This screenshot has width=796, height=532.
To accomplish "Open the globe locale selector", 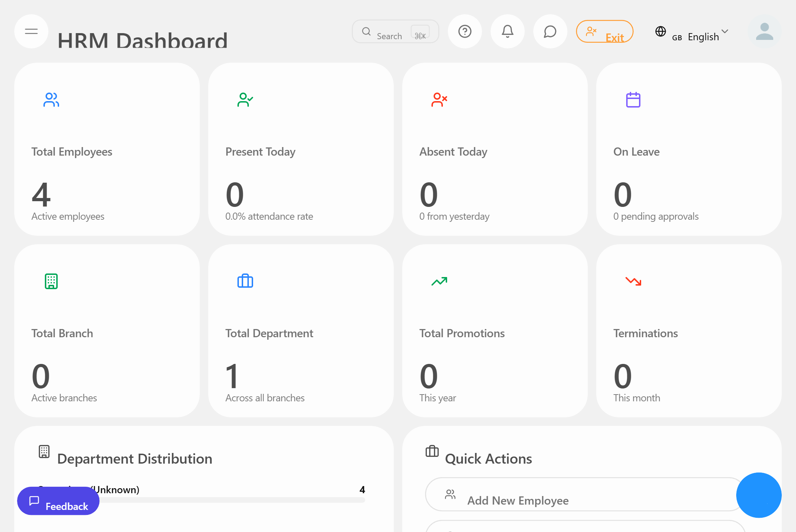I will pos(661,32).
